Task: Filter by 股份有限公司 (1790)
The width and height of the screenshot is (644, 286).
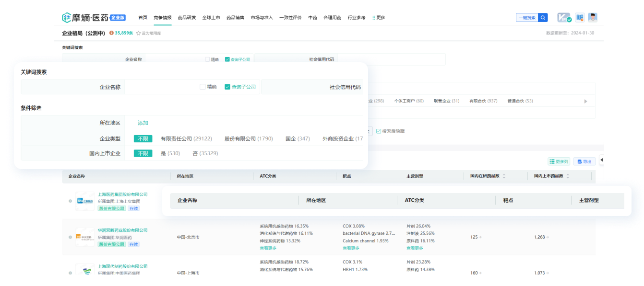Action: (x=249, y=138)
